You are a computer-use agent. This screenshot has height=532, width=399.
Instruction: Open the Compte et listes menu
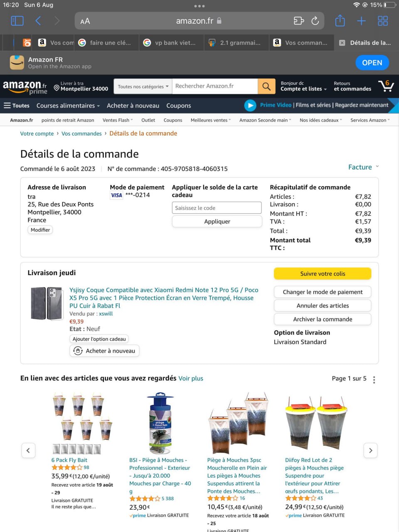point(303,86)
